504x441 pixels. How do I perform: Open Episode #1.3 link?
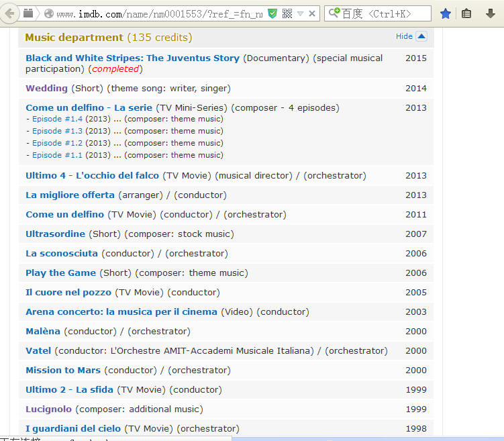tap(57, 131)
